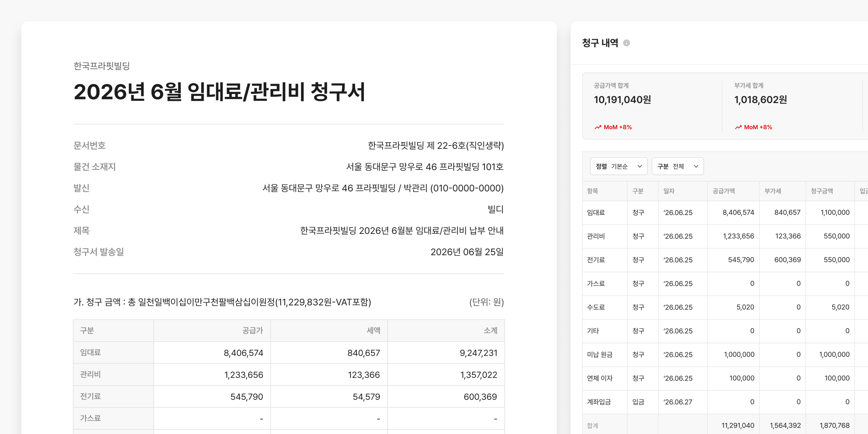This screenshot has height=434, width=868.
Task: Click MoM +8% under 공급가액 합계
Action: click(618, 127)
